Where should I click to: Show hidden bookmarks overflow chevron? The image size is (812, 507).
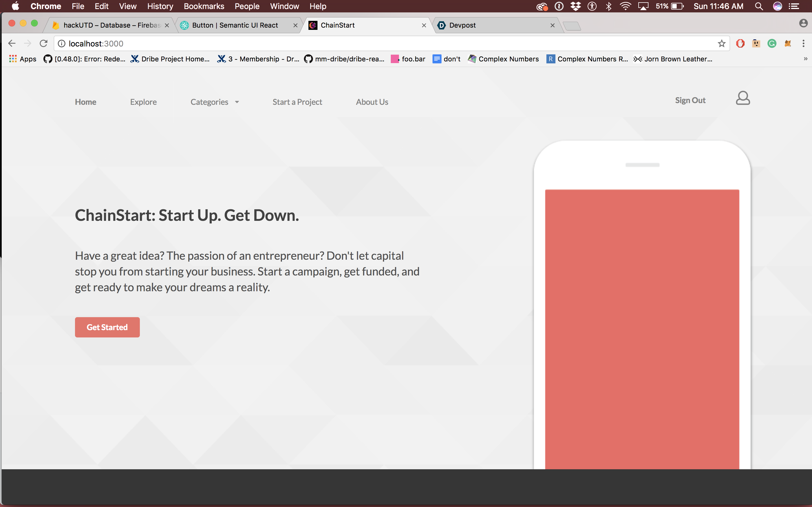pyautogui.click(x=805, y=59)
